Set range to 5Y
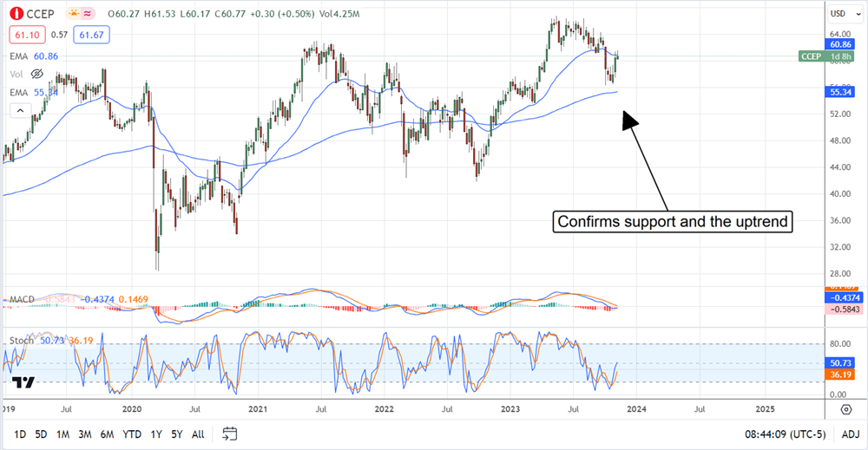The width and height of the screenshot is (868, 450). (x=176, y=434)
